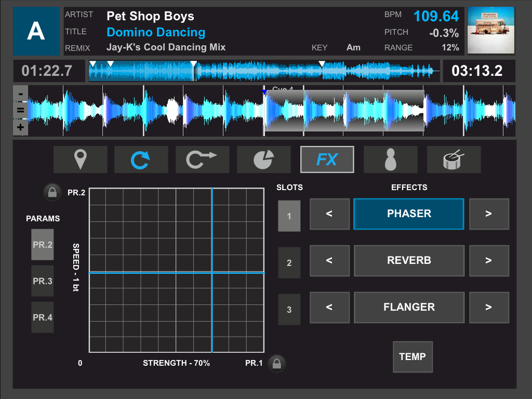The image size is (532, 399).
Task: Select the pie chart slicer icon
Action: click(x=263, y=159)
